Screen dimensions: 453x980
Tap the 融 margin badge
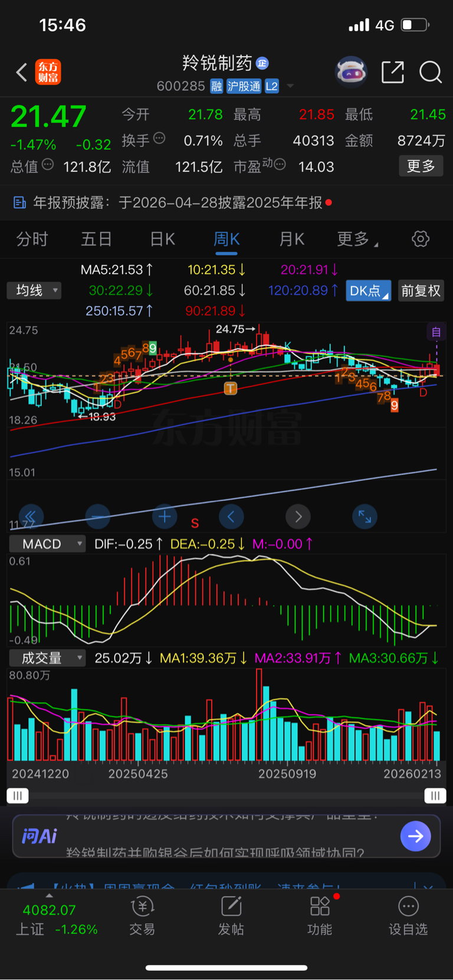tap(216, 87)
